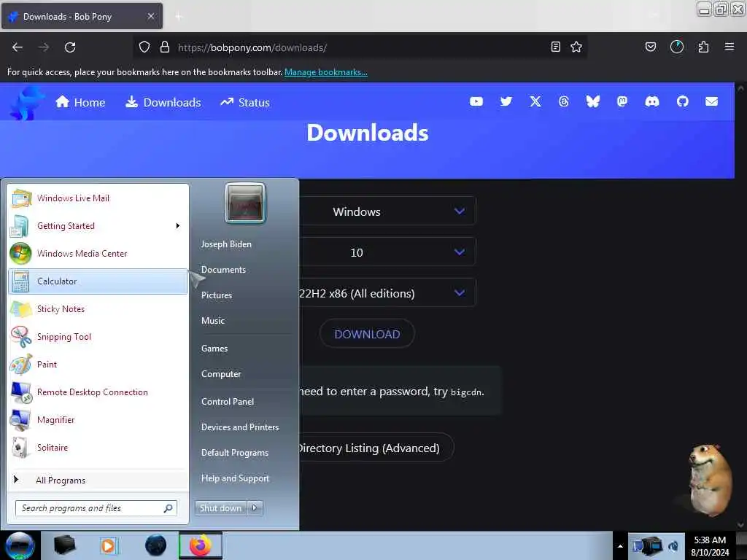The image size is (747, 560).
Task: Close the Downloads - Bob Pony tab
Action: [151, 16]
